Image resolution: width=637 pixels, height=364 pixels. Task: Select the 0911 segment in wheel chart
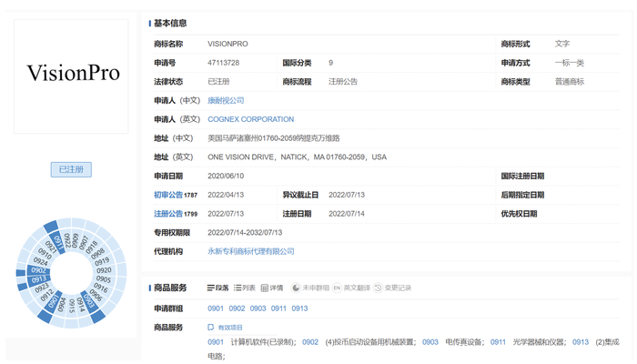click(58, 243)
